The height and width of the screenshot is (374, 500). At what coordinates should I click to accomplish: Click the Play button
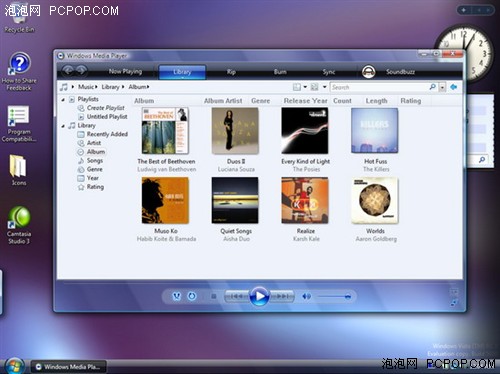[259, 296]
